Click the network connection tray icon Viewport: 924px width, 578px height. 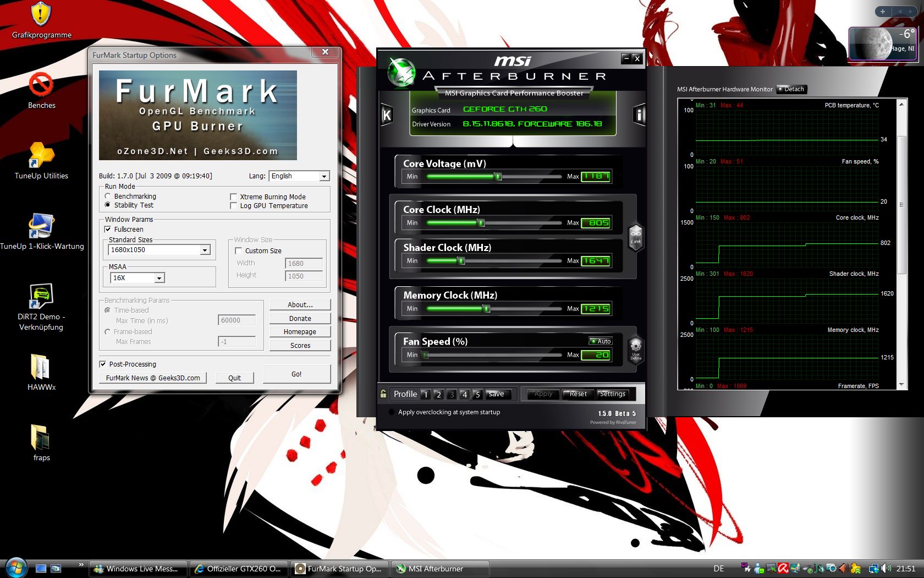(873, 569)
